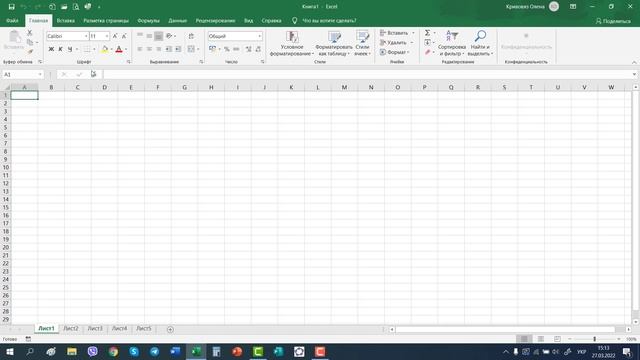Select row header 10

(6, 167)
